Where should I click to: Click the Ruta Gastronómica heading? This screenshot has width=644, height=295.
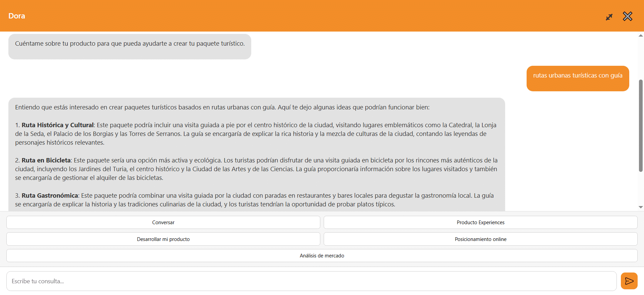pos(50,196)
